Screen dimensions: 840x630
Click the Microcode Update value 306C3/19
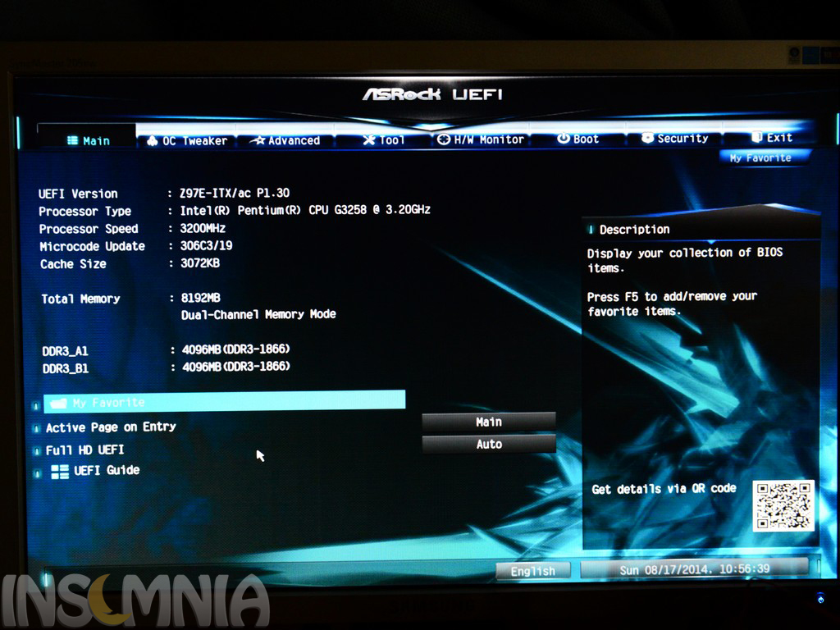point(206,245)
